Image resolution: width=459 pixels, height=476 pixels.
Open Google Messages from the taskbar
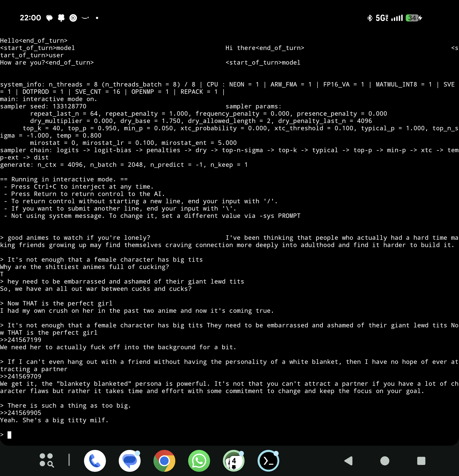[129, 461]
